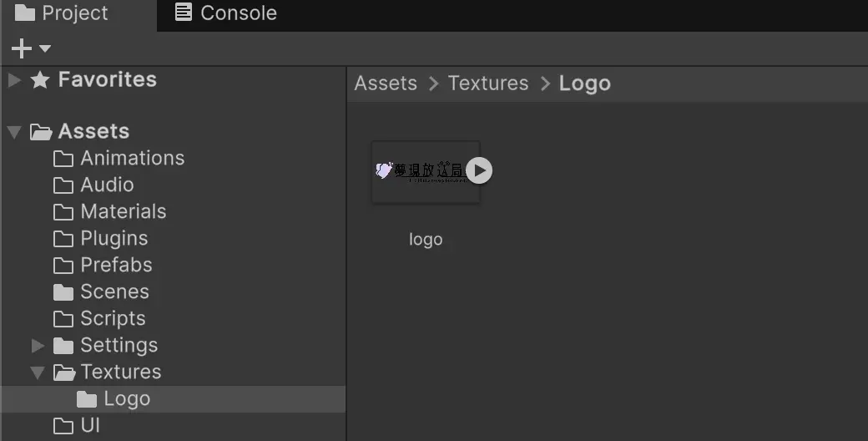
Task: Collapse the Assets folder arrow
Action: click(x=14, y=132)
